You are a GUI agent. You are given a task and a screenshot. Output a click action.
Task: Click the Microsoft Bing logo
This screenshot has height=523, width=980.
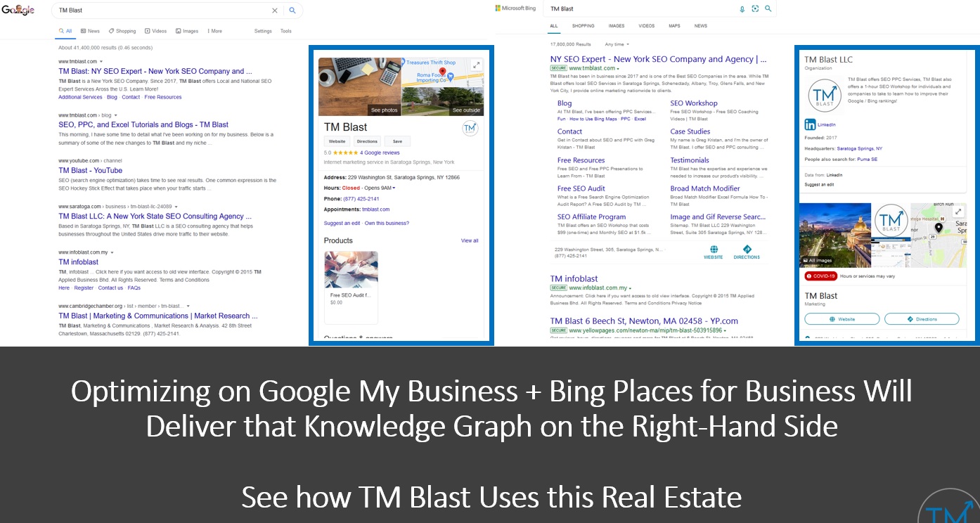[x=516, y=8]
